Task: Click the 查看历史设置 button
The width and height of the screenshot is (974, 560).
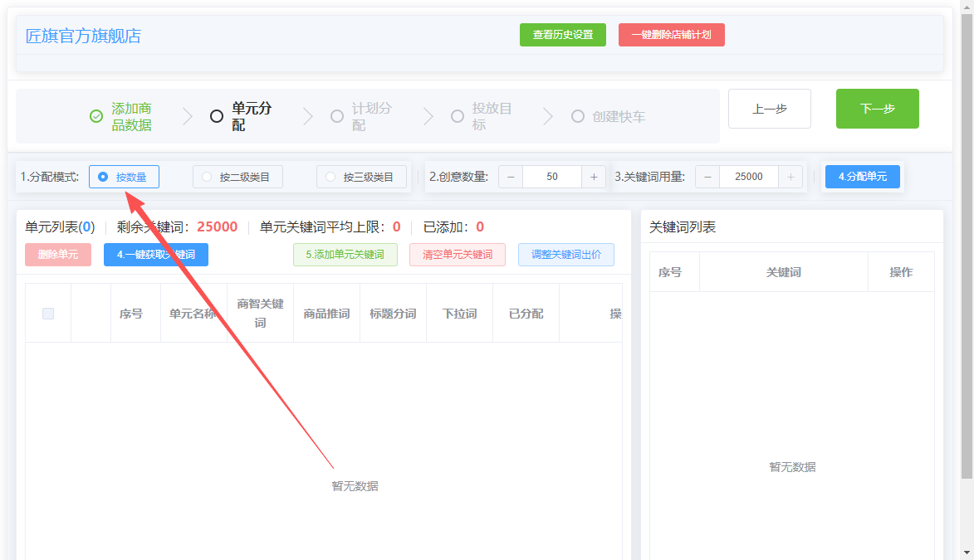Action: pos(563,35)
